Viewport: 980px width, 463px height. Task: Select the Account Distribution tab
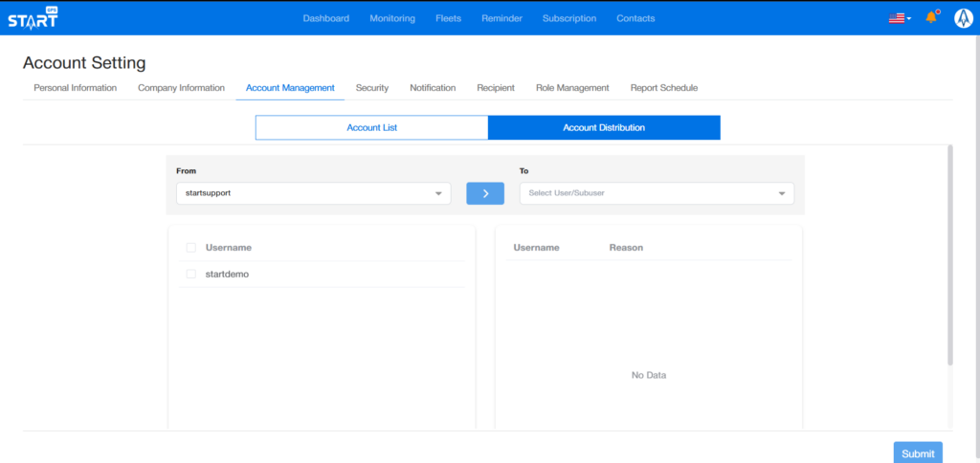pos(604,128)
